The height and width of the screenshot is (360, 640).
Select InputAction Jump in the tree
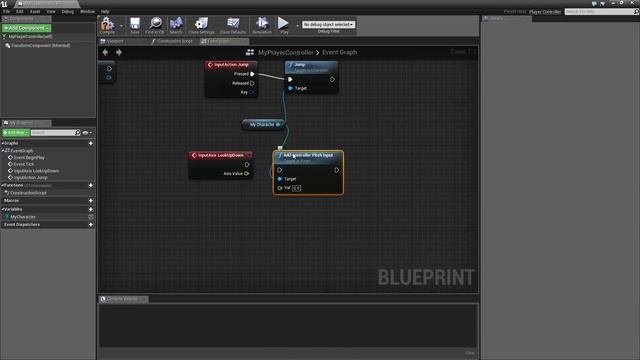[31, 178]
